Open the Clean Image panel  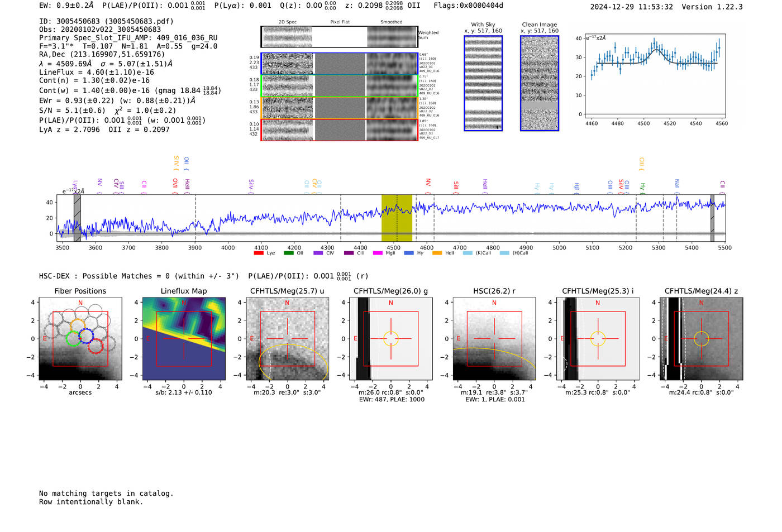[x=540, y=83]
